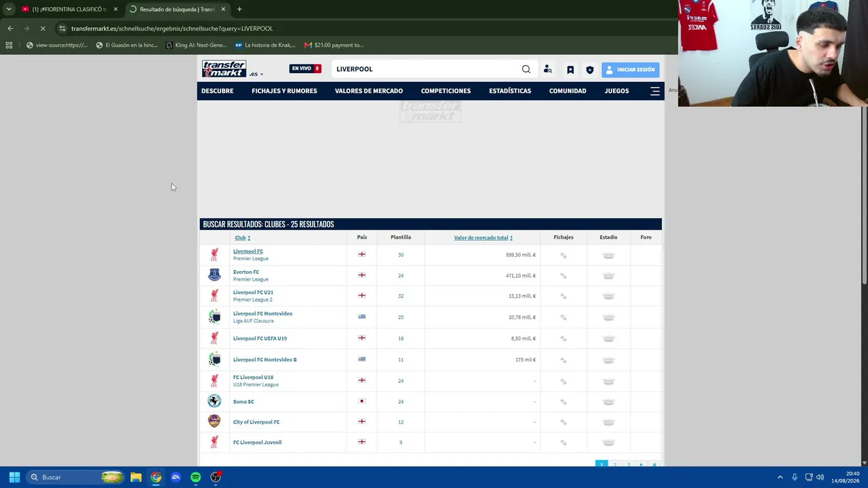Image resolution: width=868 pixels, height=488 pixels.
Task: Open the Liverpool FC U21 link
Action: pyautogui.click(x=253, y=293)
